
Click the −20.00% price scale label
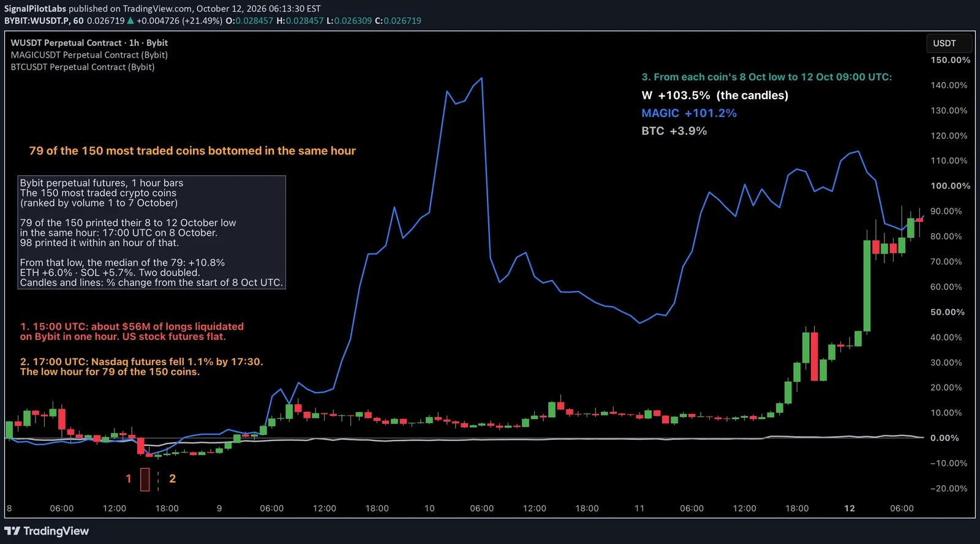point(949,488)
